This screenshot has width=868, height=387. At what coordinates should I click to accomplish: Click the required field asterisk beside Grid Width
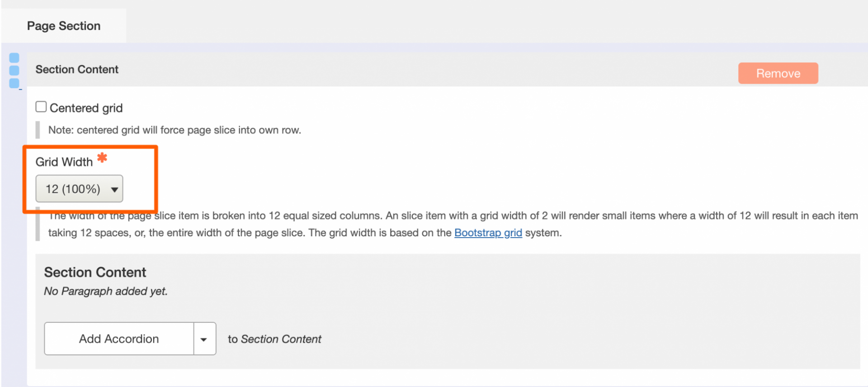pyautogui.click(x=102, y=158)
